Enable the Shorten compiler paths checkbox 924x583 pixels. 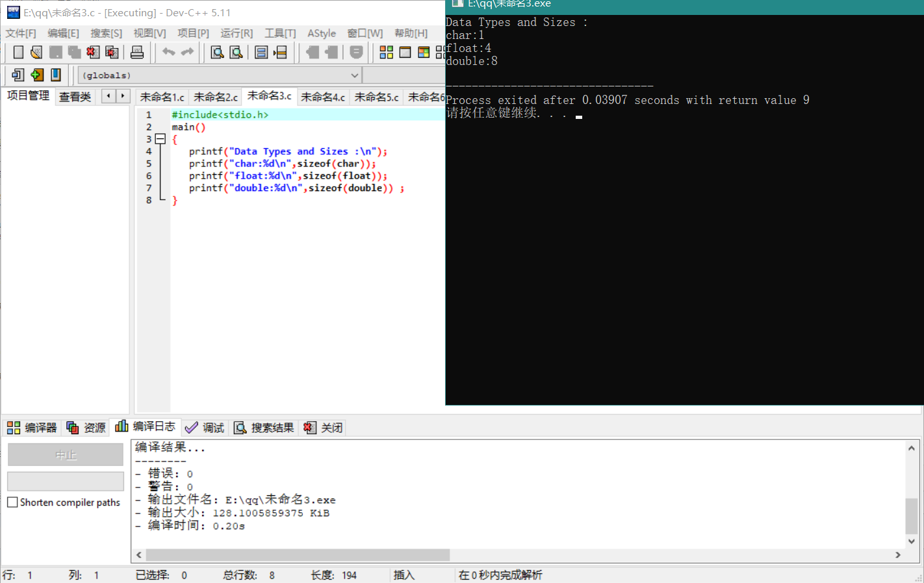click(x=12, y=502)
